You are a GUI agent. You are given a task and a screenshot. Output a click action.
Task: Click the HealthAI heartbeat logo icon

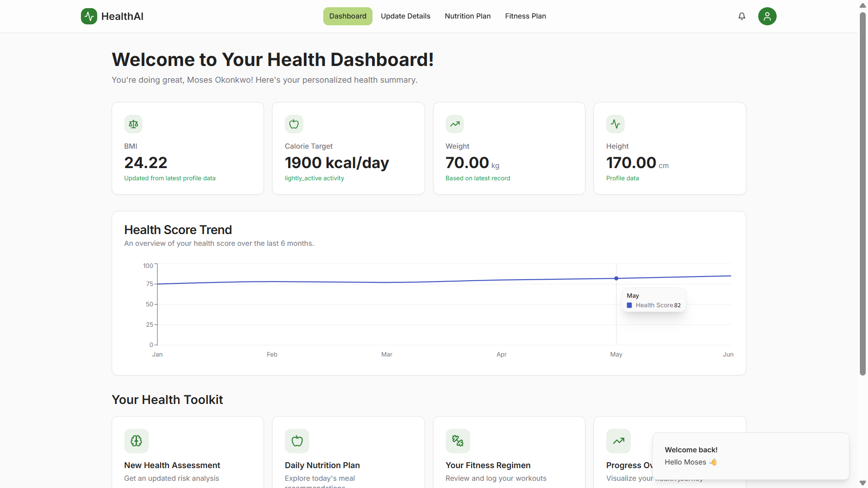[x=89, y=16]
